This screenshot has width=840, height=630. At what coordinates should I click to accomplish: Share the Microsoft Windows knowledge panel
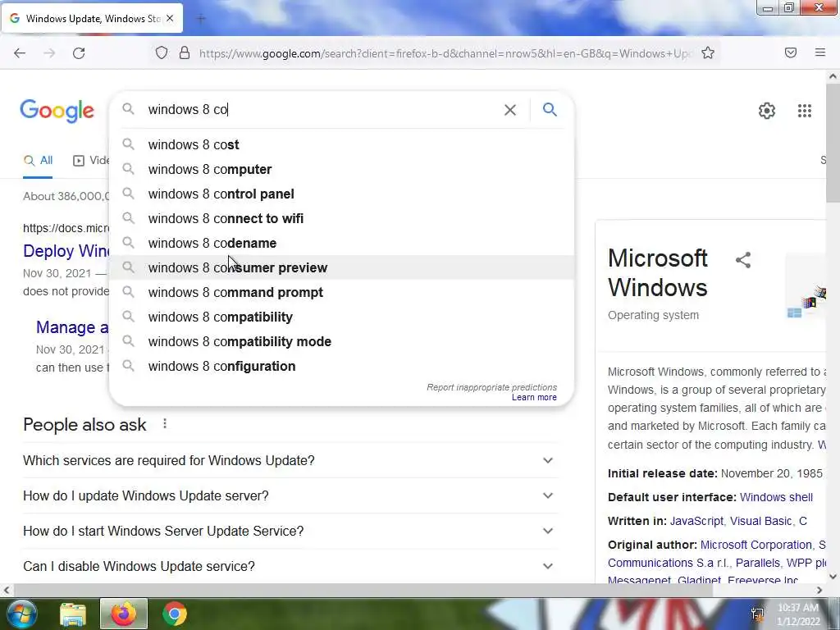pyautogui.click(x=743, y=260)
